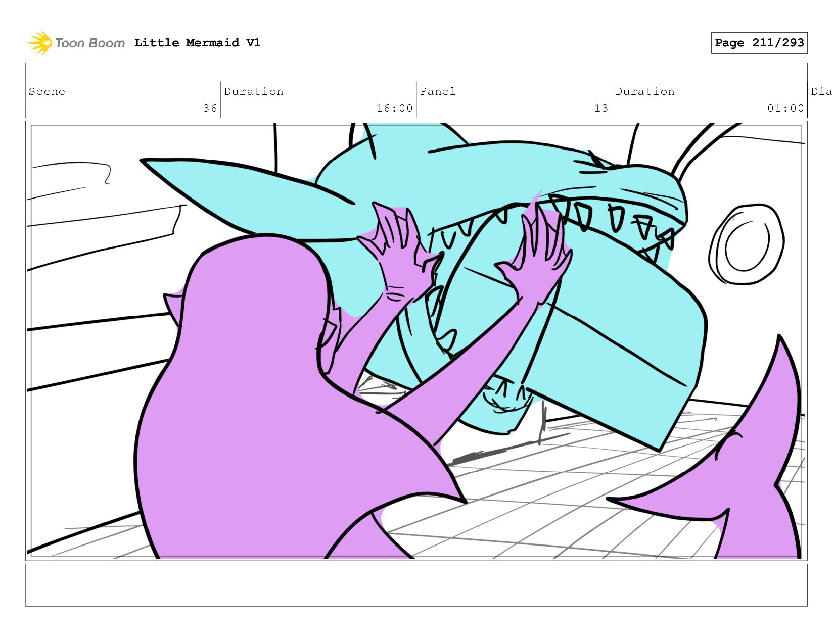Click the empty notes box below the panel
The image size is (834, 644).
click(416, 585)
